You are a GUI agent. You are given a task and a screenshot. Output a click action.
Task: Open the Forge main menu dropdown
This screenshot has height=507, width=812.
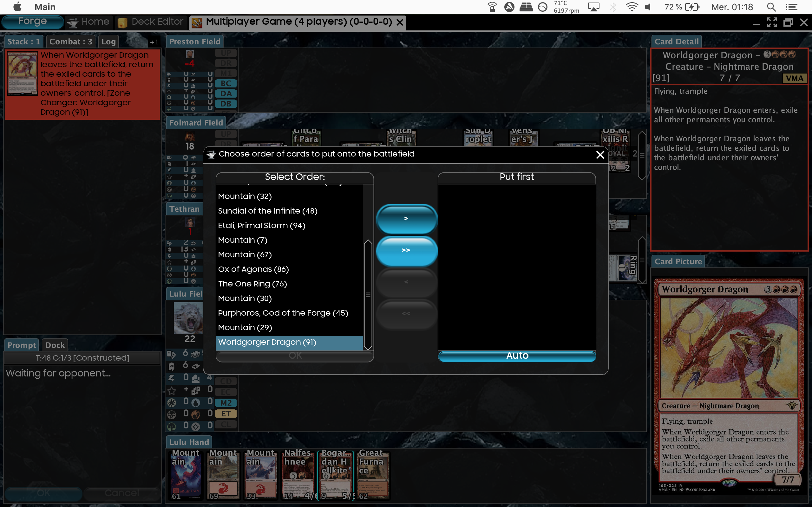point(32,22)
